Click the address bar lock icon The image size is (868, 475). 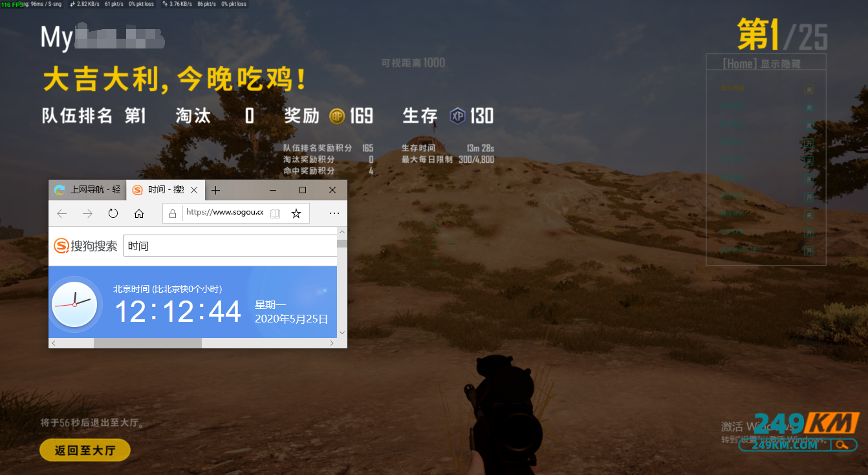pyautogui.click(x=172, y=213)
